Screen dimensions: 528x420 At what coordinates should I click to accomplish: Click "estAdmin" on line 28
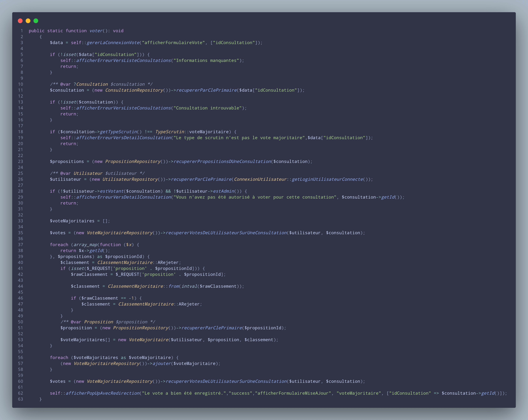point(224,191)
